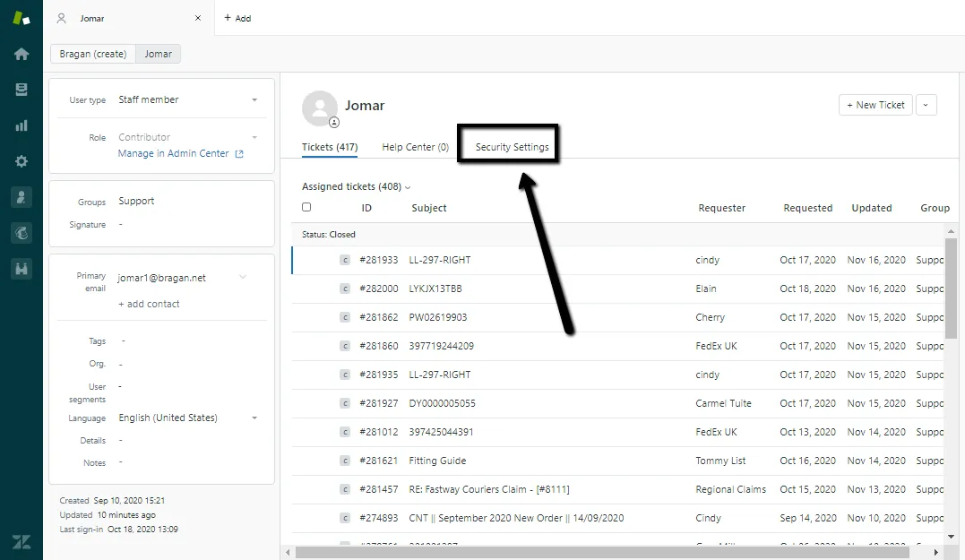Close the Jomar tab
Screen dimensions: 965x560
(x=197, y=18)
